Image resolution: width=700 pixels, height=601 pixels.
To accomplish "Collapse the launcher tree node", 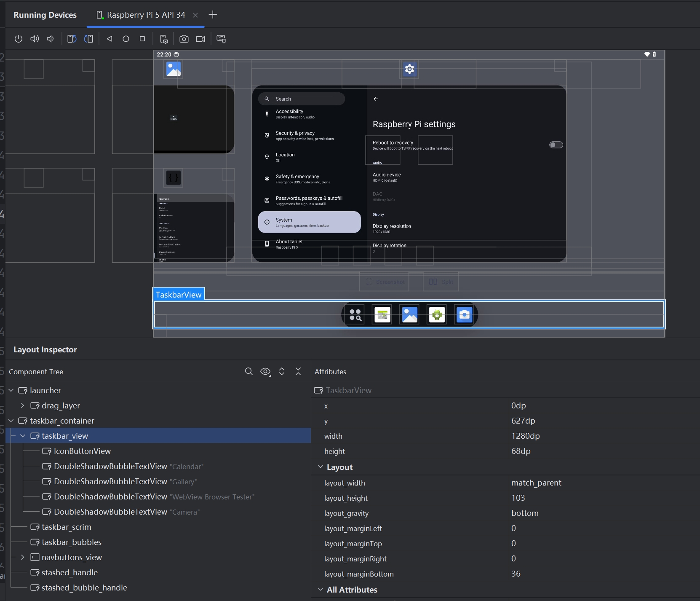I will [11, 390].
